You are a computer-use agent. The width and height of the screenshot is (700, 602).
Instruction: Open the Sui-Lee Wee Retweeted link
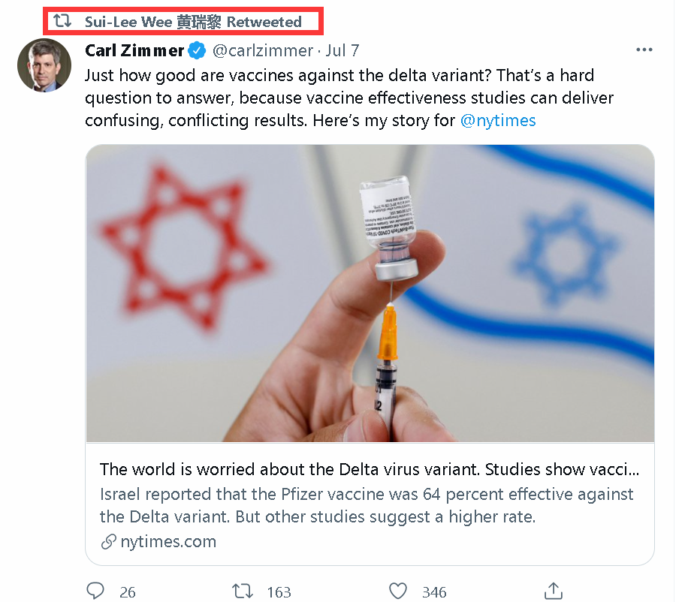point(193,22)
